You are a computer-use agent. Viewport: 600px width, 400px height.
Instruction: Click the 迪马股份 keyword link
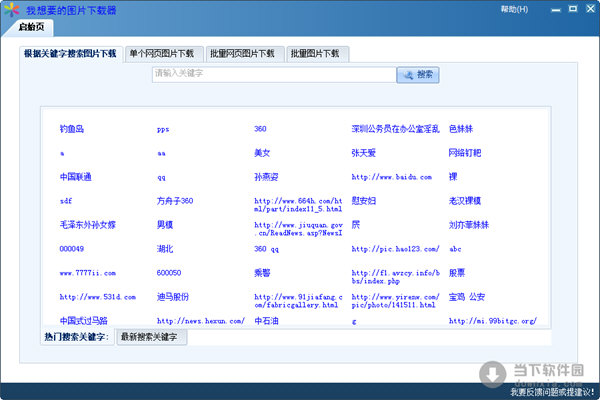point(173,297)
